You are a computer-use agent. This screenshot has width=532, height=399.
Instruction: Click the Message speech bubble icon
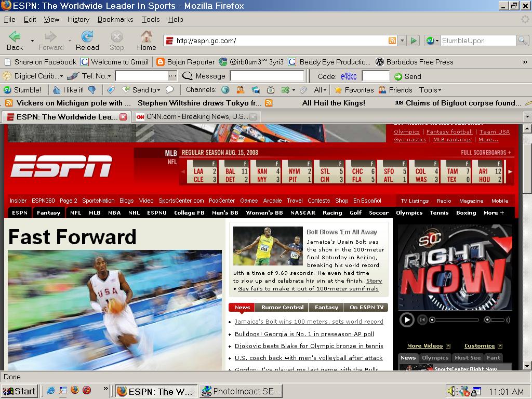pos(187,76)
